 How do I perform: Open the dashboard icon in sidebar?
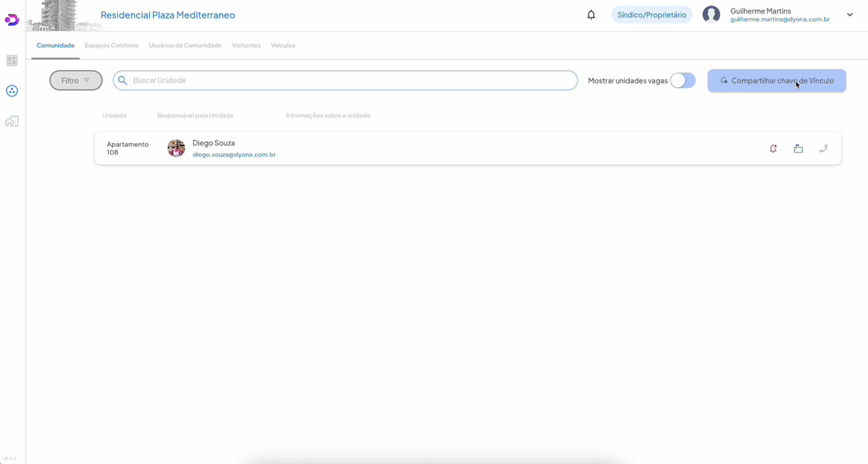12,61
